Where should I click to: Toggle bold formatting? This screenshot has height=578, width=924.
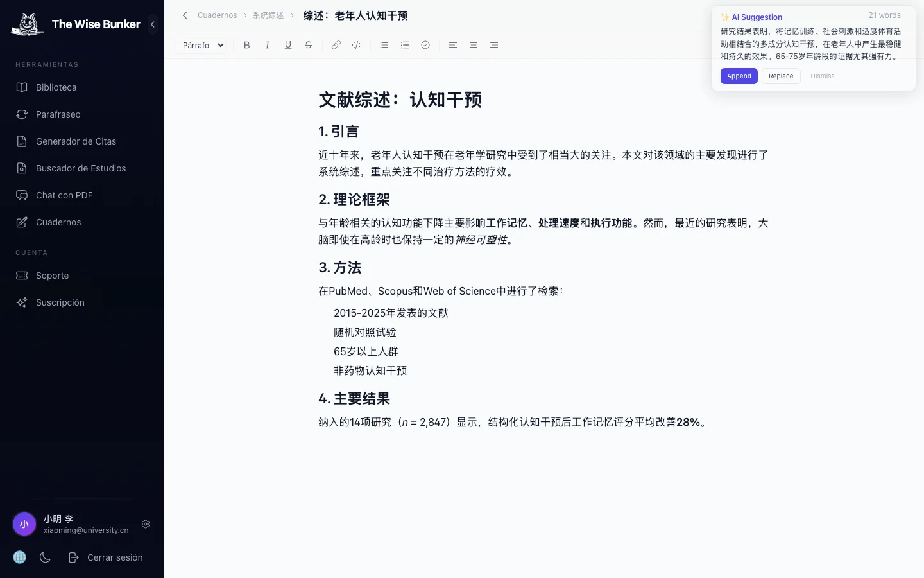pyautogui.click(x=247, y=45)
